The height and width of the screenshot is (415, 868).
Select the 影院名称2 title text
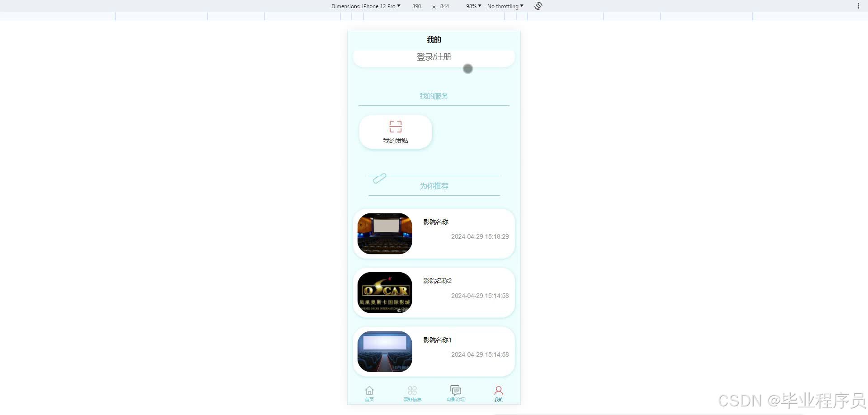tap(437, 281)
